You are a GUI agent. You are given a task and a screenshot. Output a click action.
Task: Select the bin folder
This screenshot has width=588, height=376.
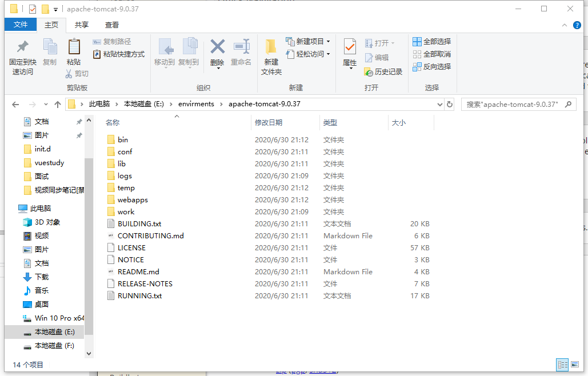pyautogui.click(x=123, y=140)
